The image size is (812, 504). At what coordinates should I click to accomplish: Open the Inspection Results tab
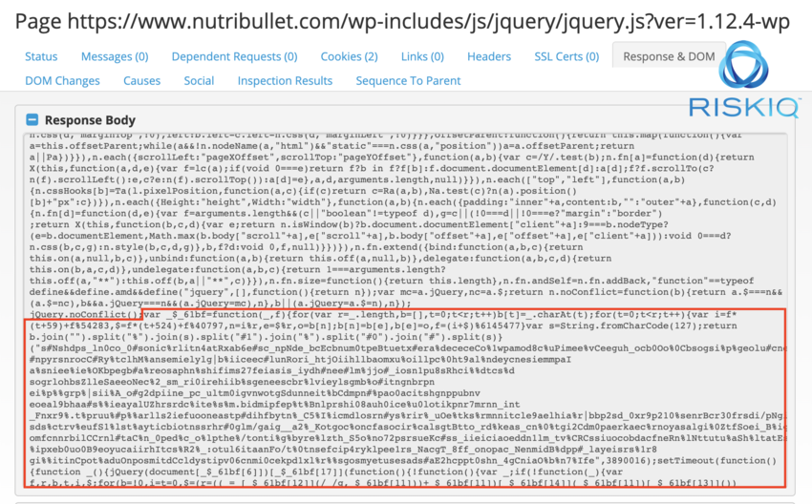[285, 81]
